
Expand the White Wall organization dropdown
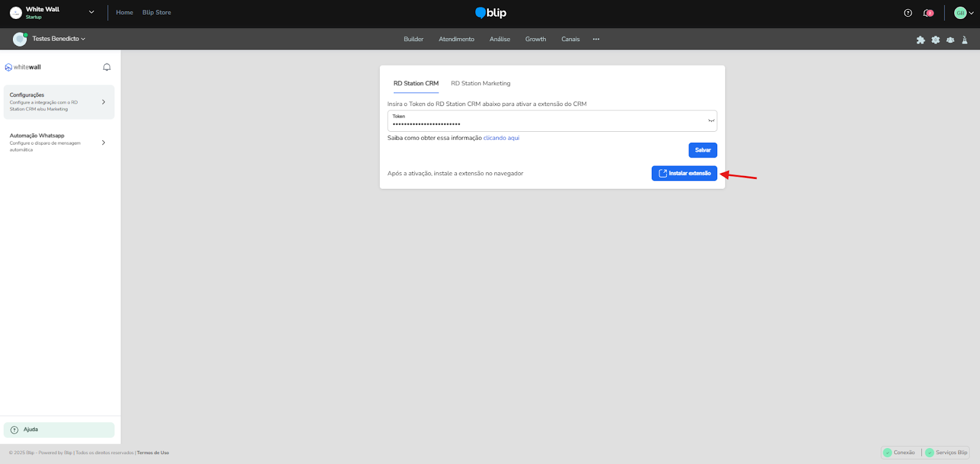pos(91,12)
